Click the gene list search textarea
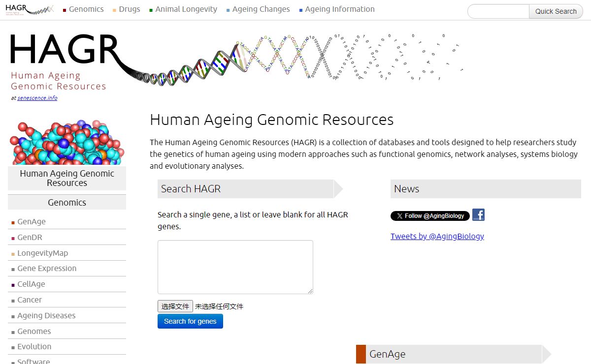The width and height of the screenshot is (591, 364). click(235, 267)
